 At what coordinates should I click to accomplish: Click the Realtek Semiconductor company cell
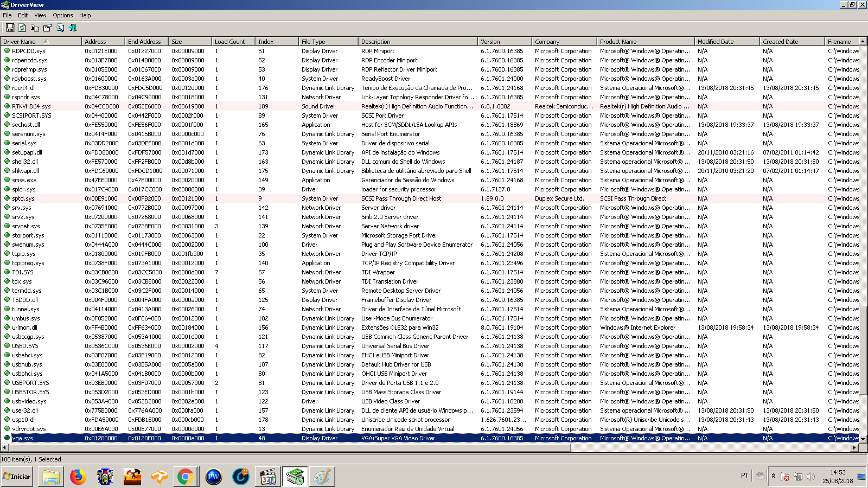click(564, 106)
